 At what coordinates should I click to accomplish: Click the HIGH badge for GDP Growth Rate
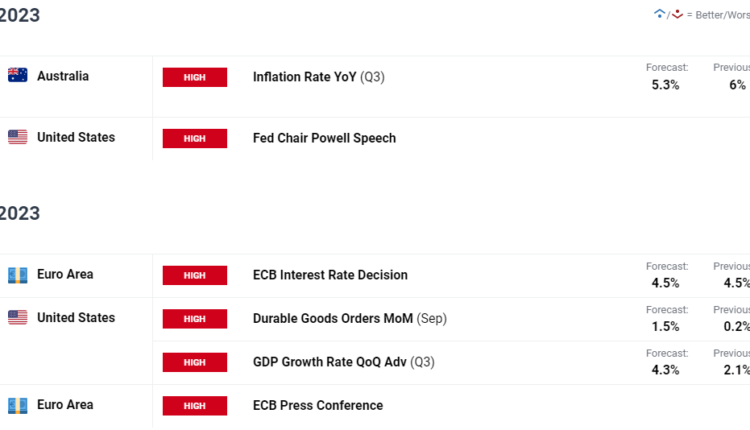(195, 362)
